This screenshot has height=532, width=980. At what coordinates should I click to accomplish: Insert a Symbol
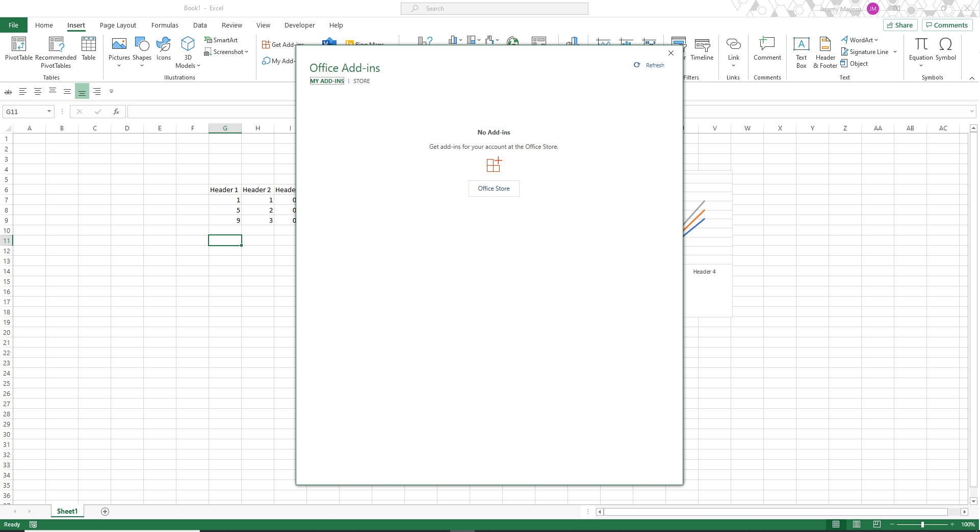[x=946, y=49]
